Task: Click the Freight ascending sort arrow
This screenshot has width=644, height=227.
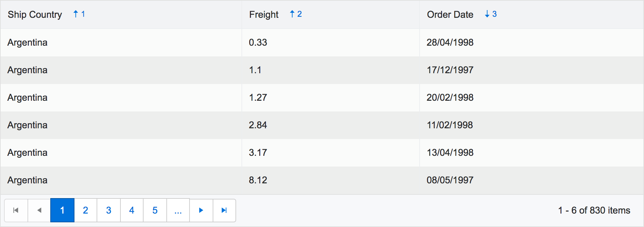Action: pyautogui.click(x=292, y=14)
